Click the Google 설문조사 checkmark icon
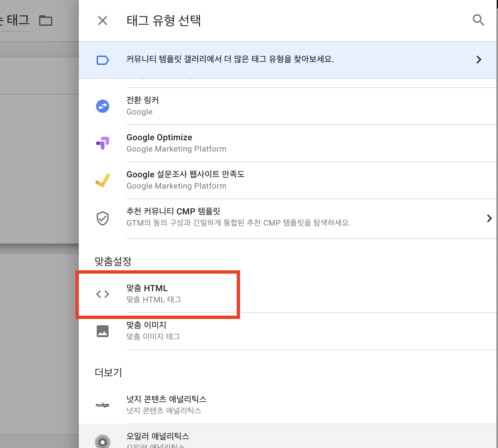The width and height of the screenshot is (498, 448). 103,180
